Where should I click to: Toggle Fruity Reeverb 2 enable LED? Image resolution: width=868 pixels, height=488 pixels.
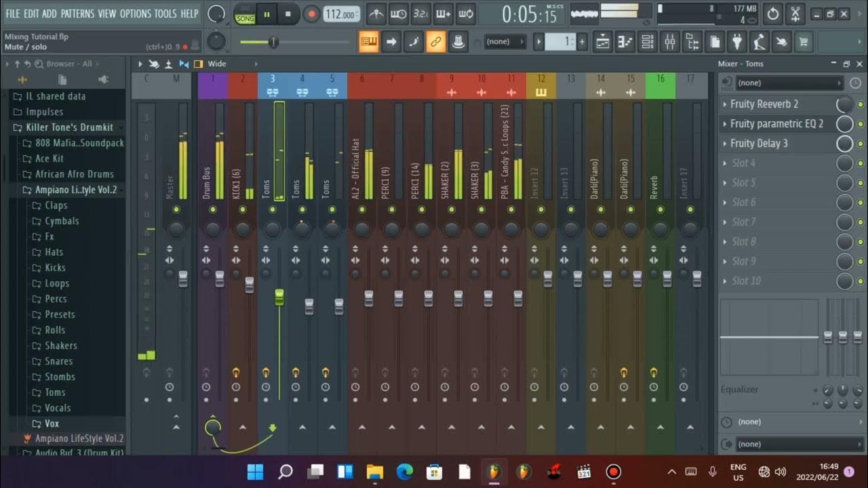861,104
